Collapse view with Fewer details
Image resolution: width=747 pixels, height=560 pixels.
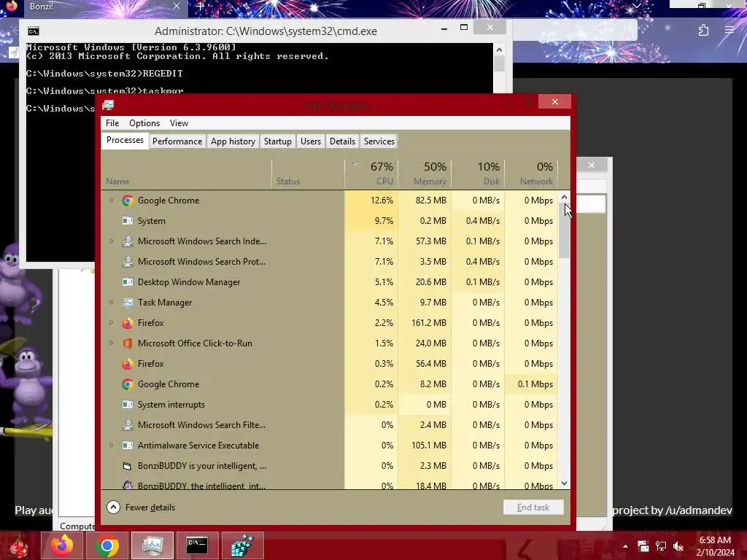tap(141, 507)
